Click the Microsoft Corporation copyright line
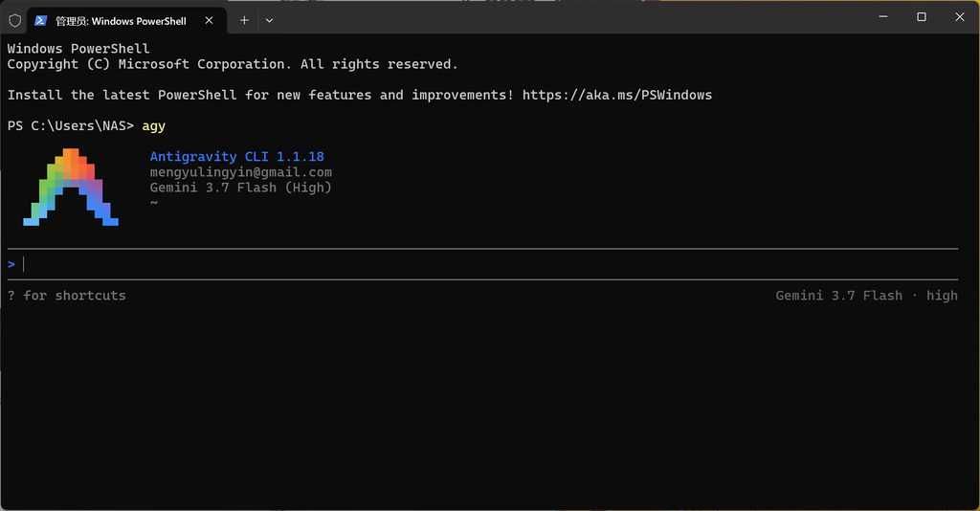Image resolution: width=980 pixels, height=511 pixels. (233, 64)
